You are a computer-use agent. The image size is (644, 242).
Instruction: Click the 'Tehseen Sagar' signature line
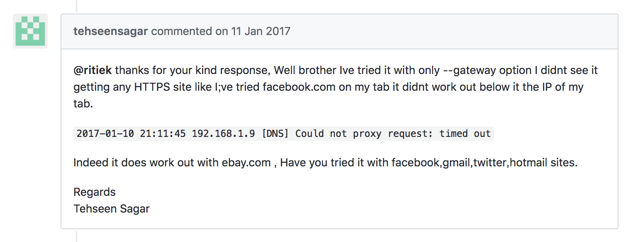pyautogui.click(x=111, y=209)
